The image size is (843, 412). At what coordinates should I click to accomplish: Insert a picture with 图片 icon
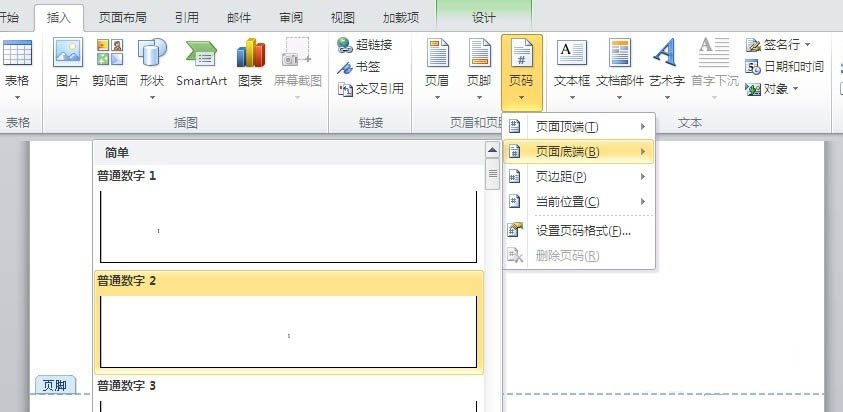click(68, 53)
